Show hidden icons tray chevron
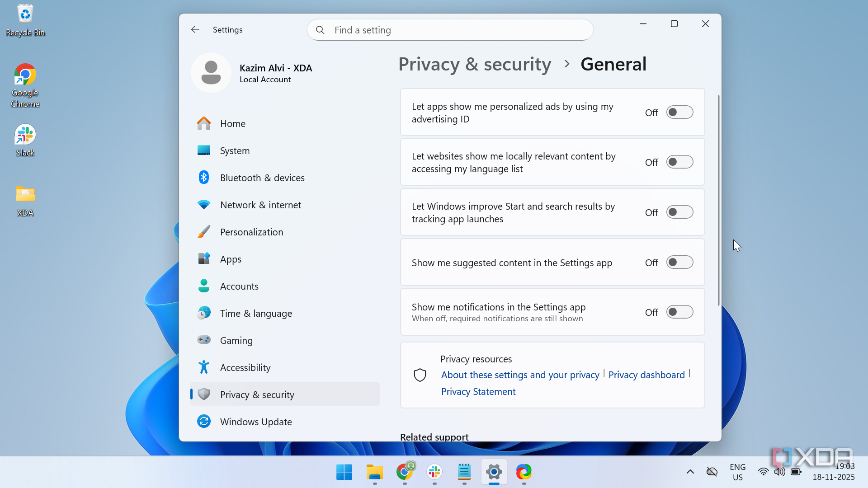 coord(690,472)
